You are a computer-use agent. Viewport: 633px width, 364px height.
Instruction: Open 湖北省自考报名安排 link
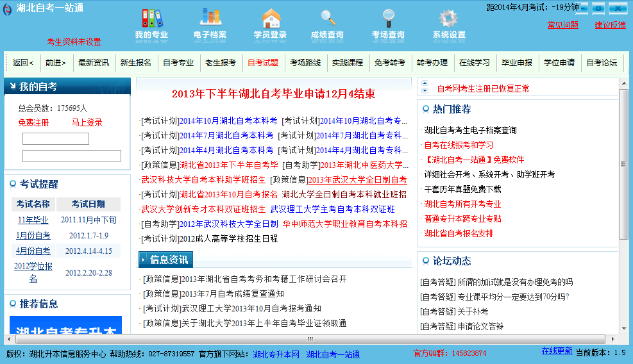click(459, 233)
